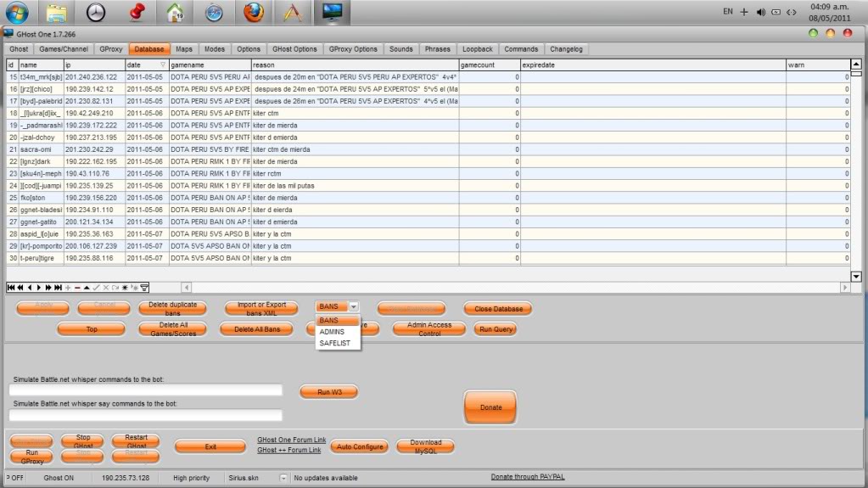Open the Phrases tab
This screenshot has width=868, height=488.
tap(437, 49)
